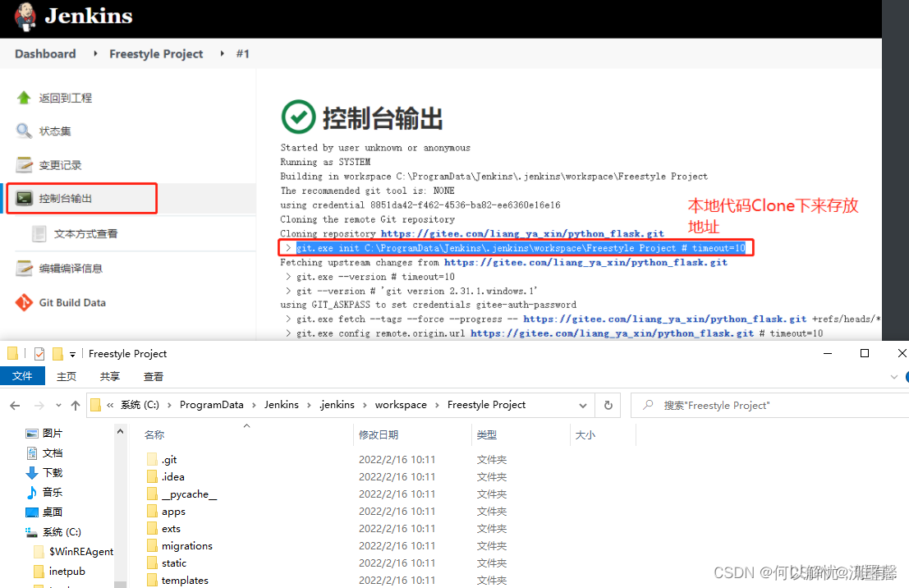Sort by 大小 column header
This screenshot has width=909, height=588.
coord(585,435)
